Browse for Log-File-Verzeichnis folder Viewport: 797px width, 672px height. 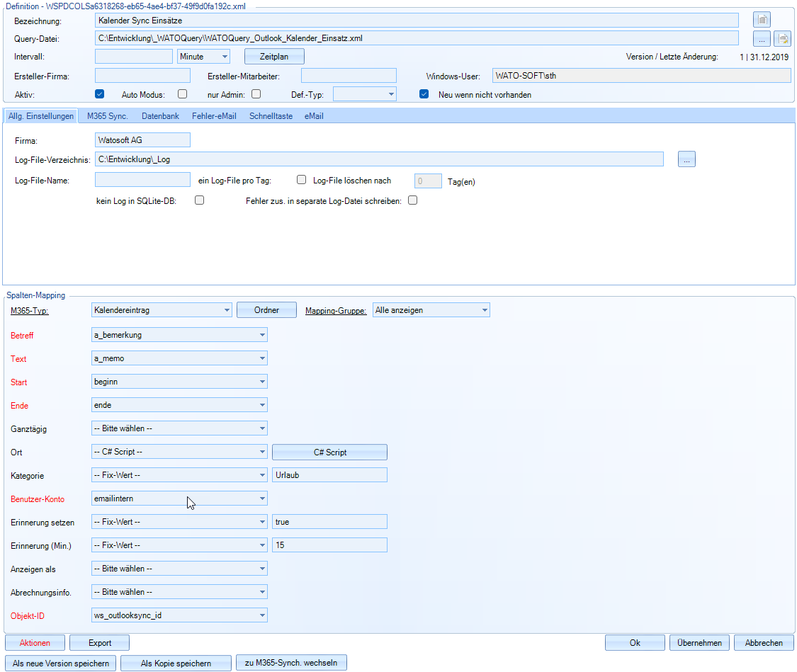(686, 159)
